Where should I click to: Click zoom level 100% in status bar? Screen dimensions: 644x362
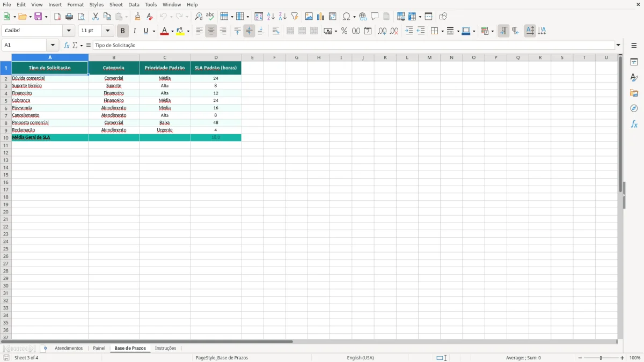pyautogui.click(x=635, y=358)
